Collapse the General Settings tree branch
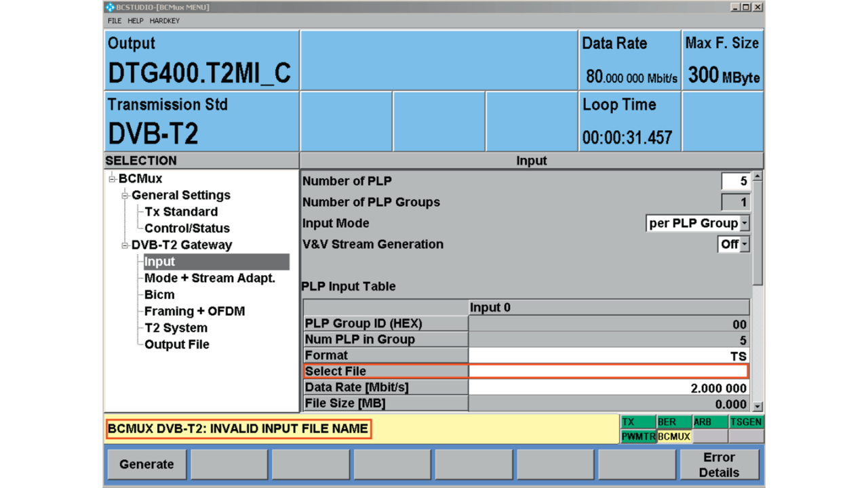The height and width of the screenshot is (488, 868). 125,196
